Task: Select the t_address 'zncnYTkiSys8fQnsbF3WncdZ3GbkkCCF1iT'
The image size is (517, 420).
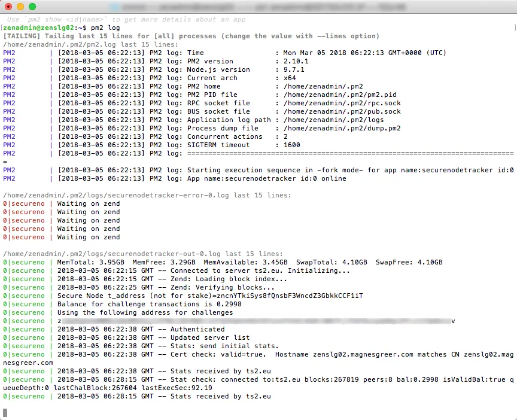Action: pyautogui.click(x=290, y=296)
